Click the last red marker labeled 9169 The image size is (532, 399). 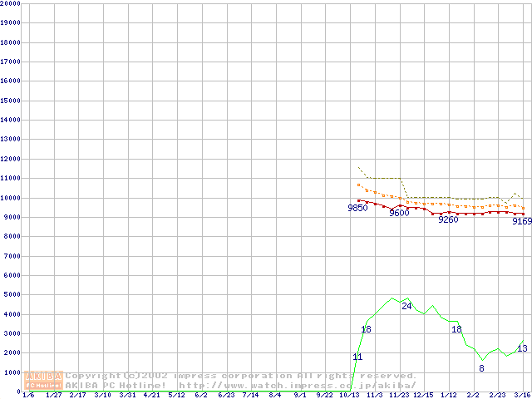522,214
